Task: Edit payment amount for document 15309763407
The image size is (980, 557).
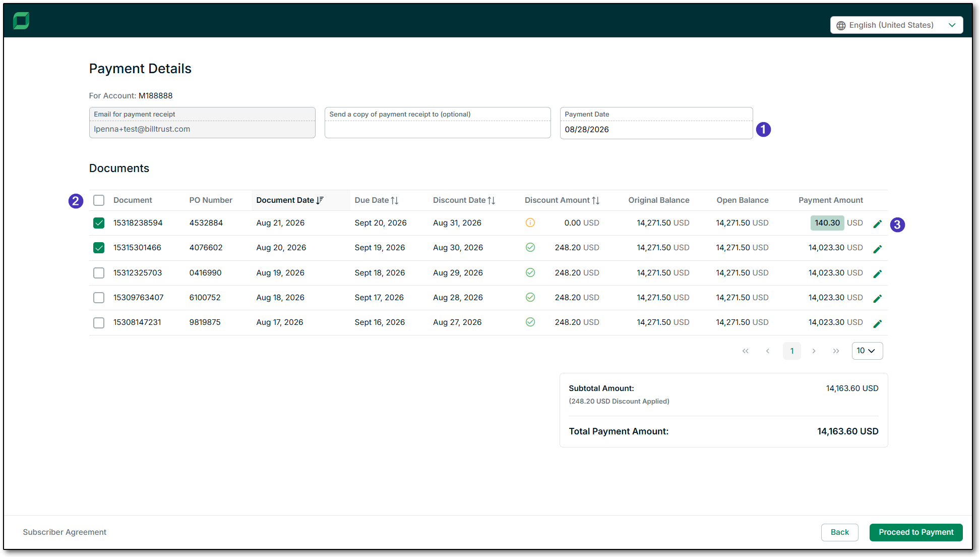Action: coord(877,298)
